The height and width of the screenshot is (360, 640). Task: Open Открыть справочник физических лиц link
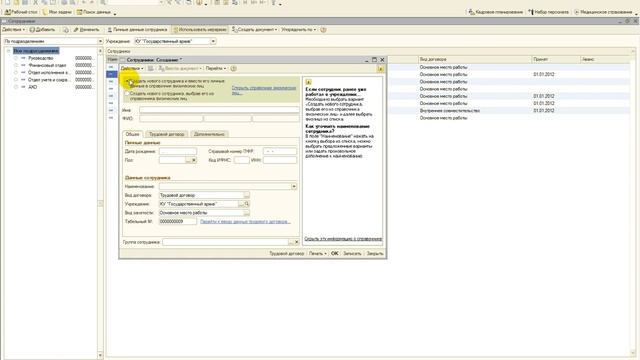pos(264,90)
